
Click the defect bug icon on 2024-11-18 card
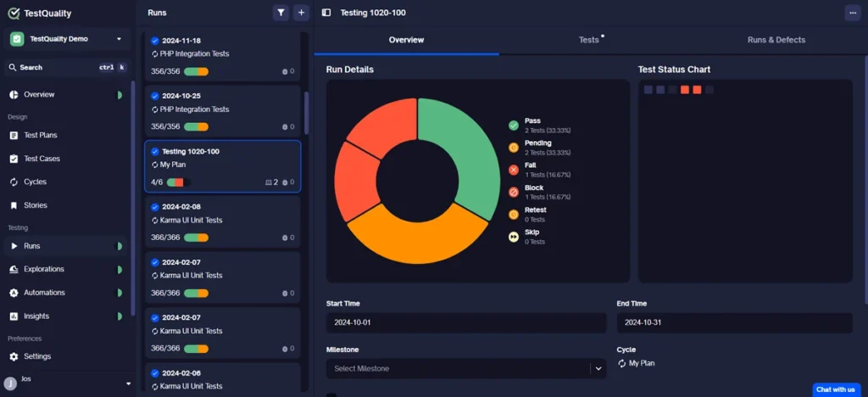click(285, 71)
